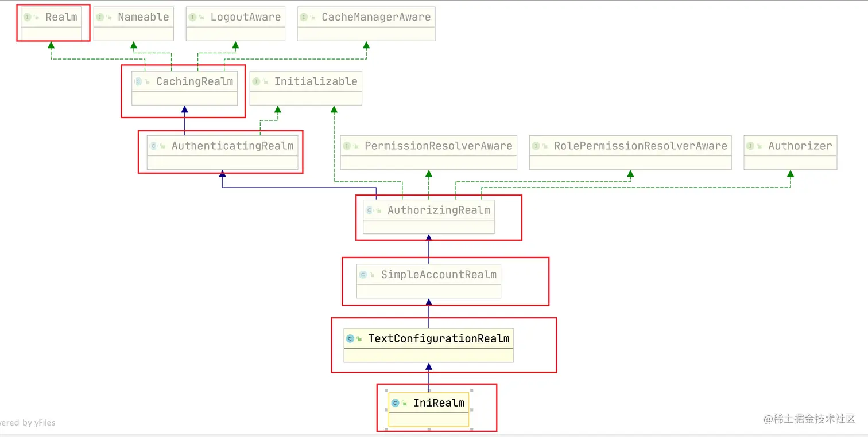The height and width of the screenshot is (437, 868).
Task: Select the CachingRealm class node
Action: tap(184, 88)
